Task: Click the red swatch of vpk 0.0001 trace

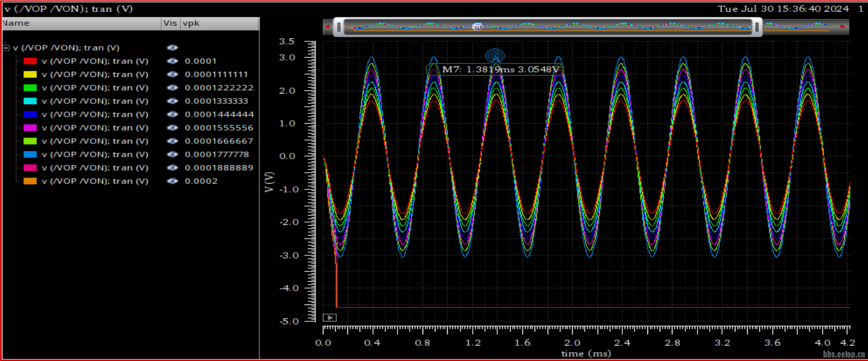Action: coord(30,61)
